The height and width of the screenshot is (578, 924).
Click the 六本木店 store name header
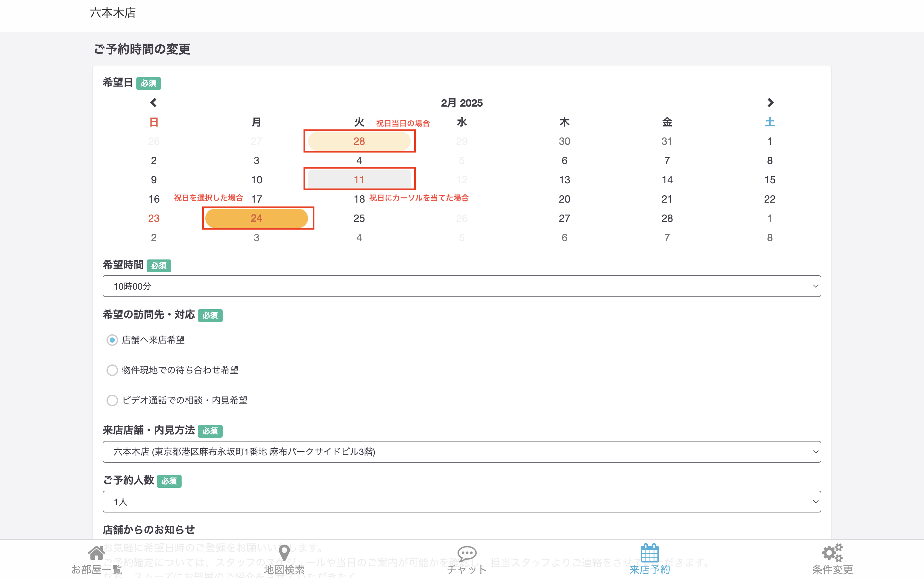coord(113,13)
